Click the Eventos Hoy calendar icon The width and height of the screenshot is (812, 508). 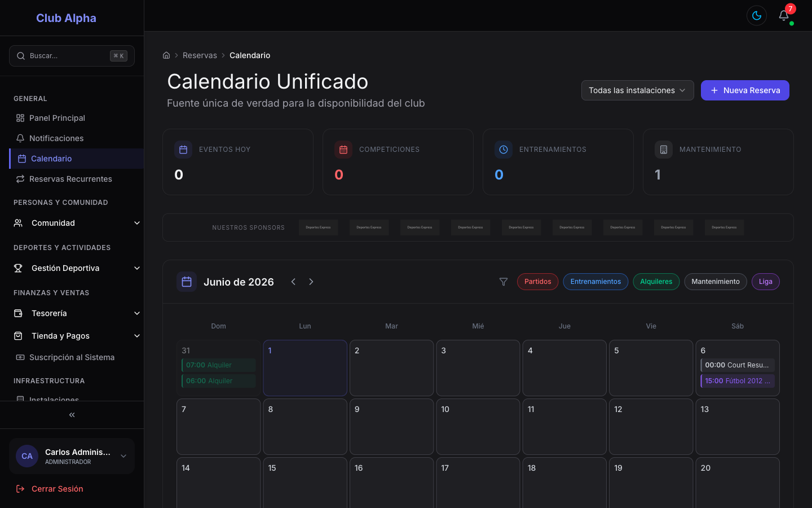(x=183, y=150)
